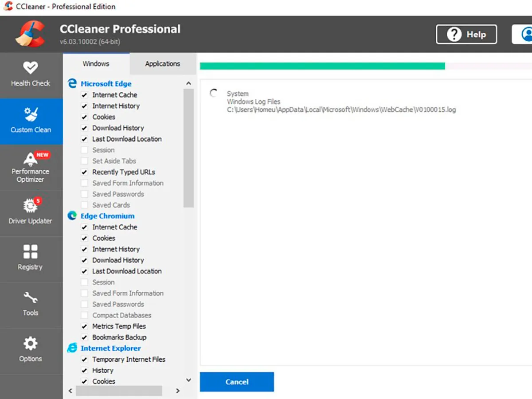Check Saved Form Information under Edge Chromium
Screen dimensions: 532x399
[x=84, y=293]
